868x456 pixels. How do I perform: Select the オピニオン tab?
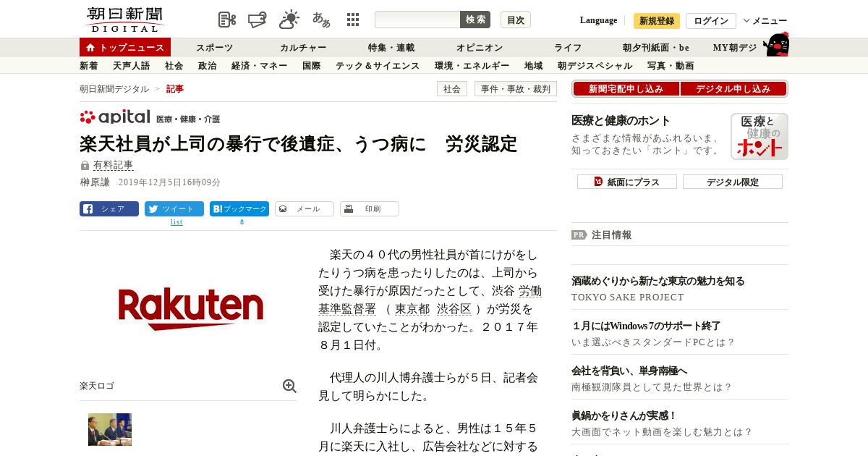pos(480,48)
